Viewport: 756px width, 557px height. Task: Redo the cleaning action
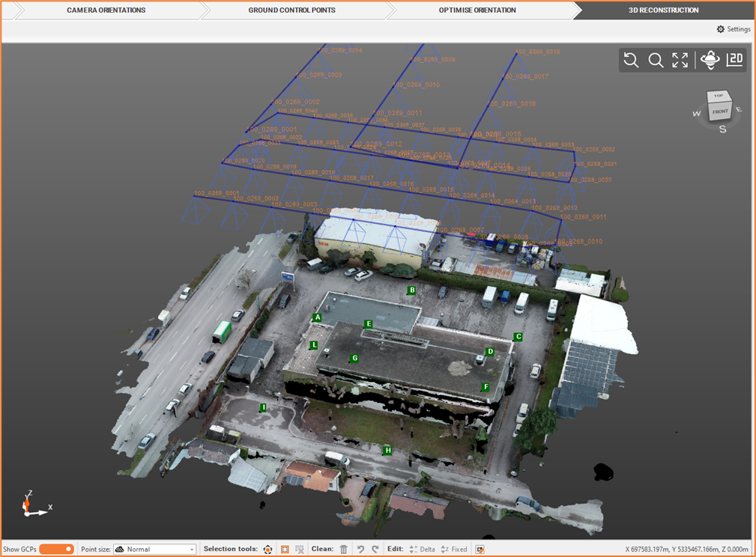pyautogui.click(x=375, y=550)
